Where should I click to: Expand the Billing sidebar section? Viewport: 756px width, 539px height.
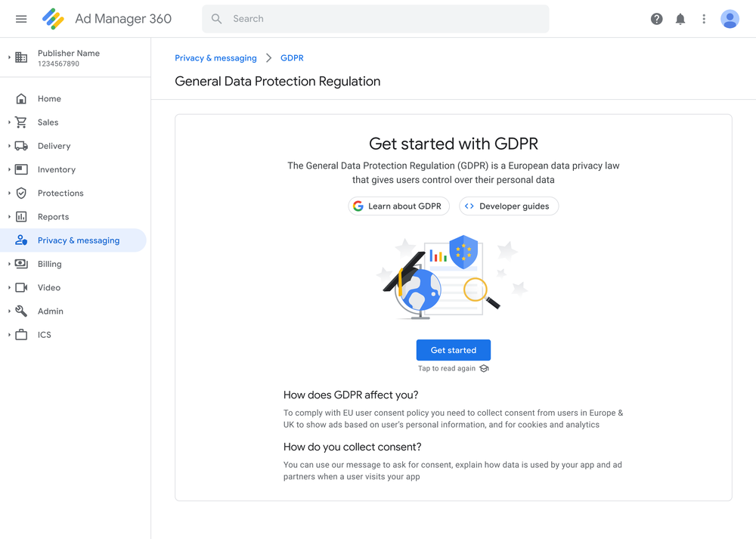pos(10,264)
